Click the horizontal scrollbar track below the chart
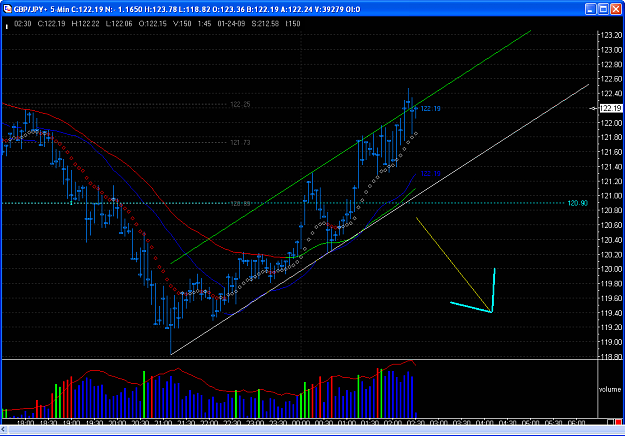This screenshot has width=625, height=436. click(315, 430)
